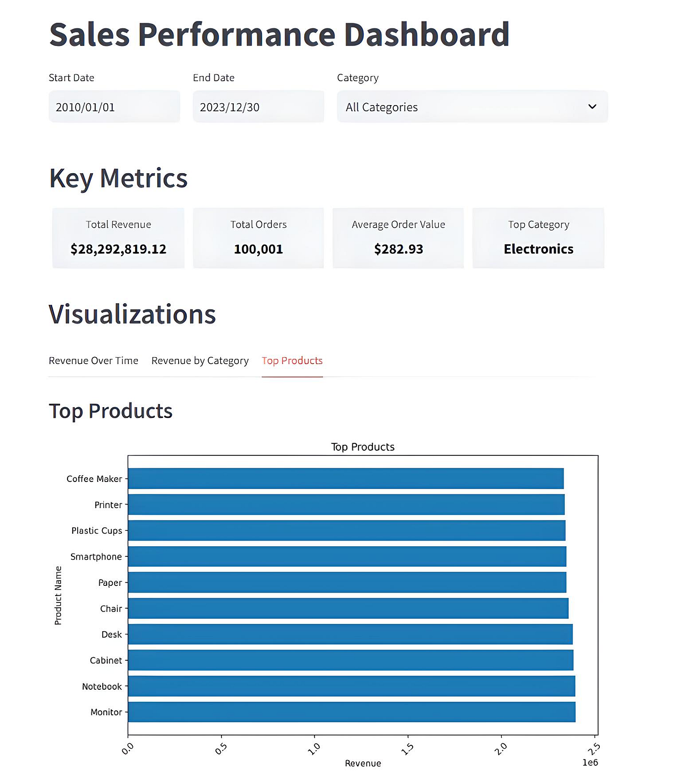Click the Coffee Maker revenue bar
This screenshot has height=784, width=681.
tap(346, 479)
